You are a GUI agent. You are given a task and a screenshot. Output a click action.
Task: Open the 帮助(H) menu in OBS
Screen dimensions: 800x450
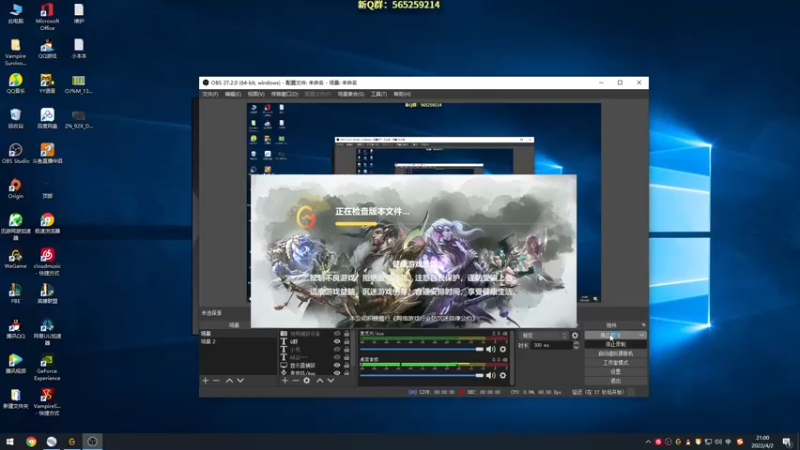point(402,94)
